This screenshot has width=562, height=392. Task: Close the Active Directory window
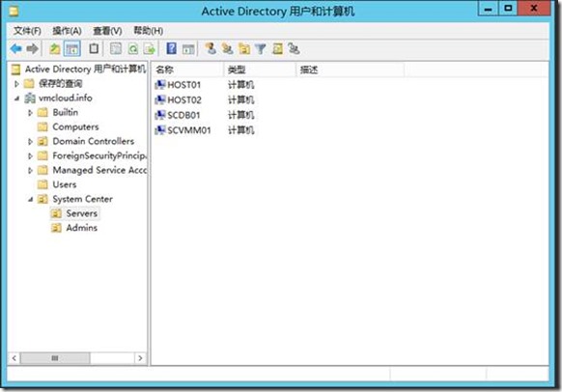click(534, 9)
